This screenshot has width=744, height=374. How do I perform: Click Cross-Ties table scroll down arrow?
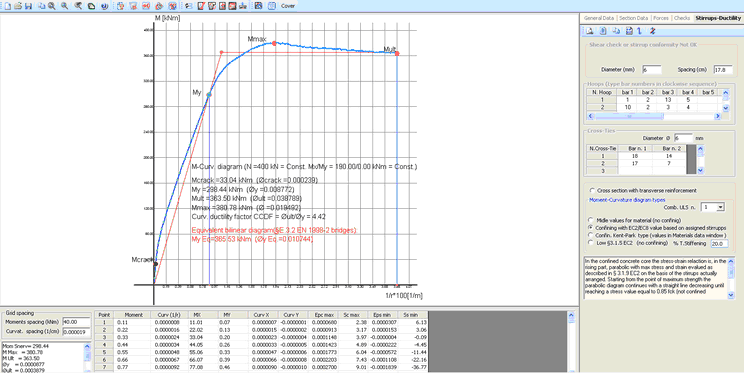pyautogui.click(x=701, y=170)
